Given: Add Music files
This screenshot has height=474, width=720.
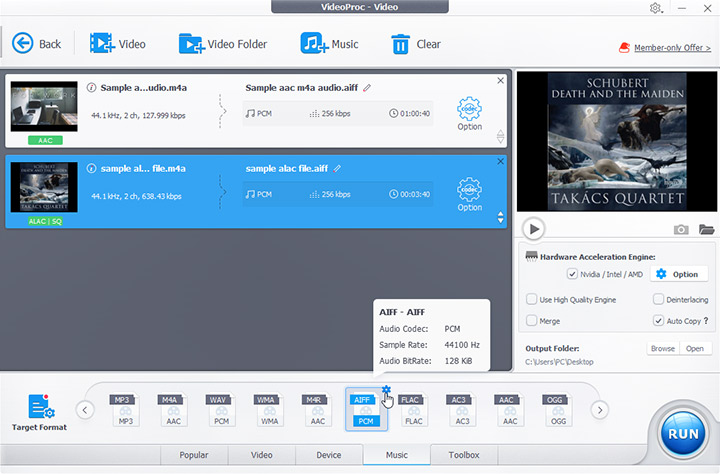Looking at the screenshot, I should pyautogui.click(x=329, y=44).
